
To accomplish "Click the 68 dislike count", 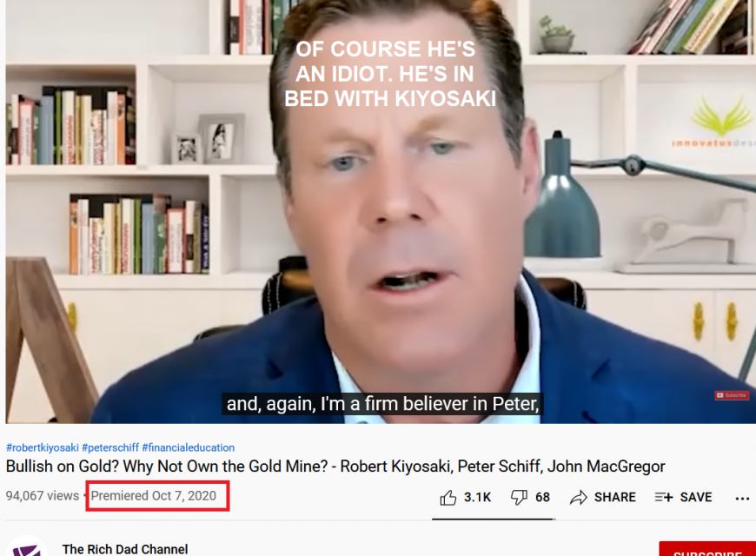I will coord(542,497).
